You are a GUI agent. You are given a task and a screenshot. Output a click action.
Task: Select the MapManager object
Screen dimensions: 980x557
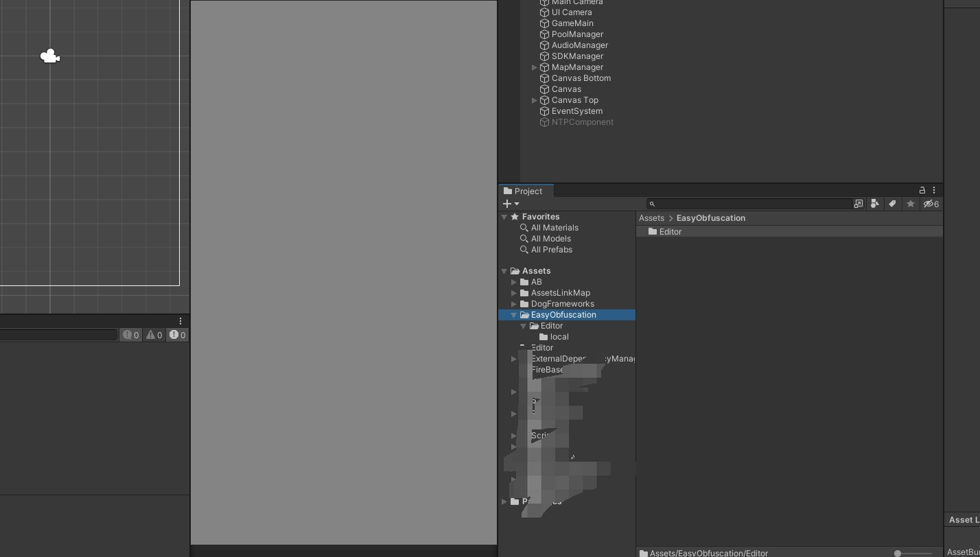click(x=577, y=67)
